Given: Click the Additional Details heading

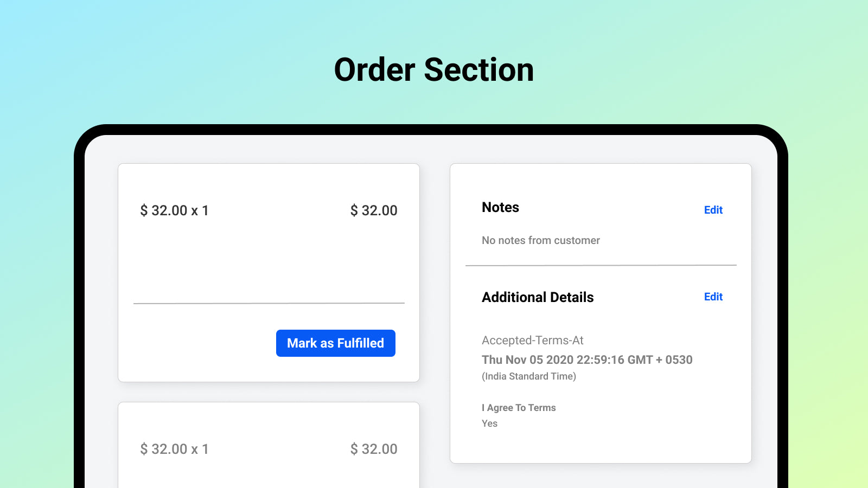Looking at the screenshot, I should [x=538, y=297].
